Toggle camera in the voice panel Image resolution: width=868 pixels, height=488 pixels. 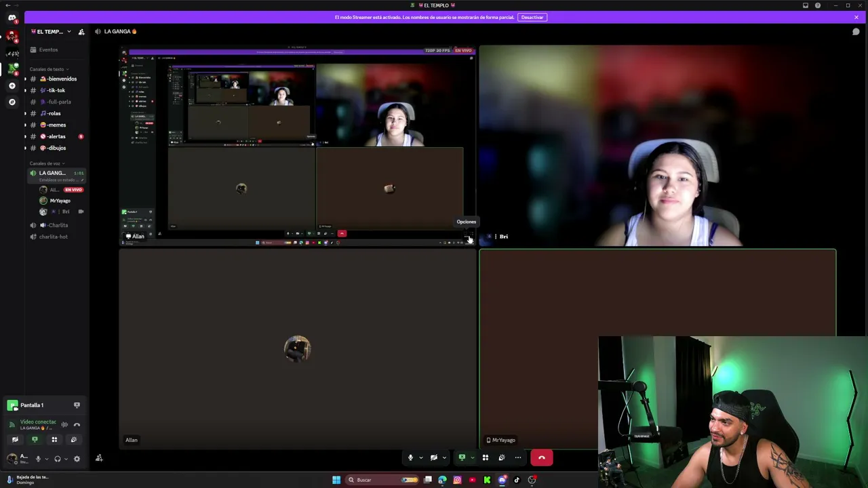(x=15, y=439)
